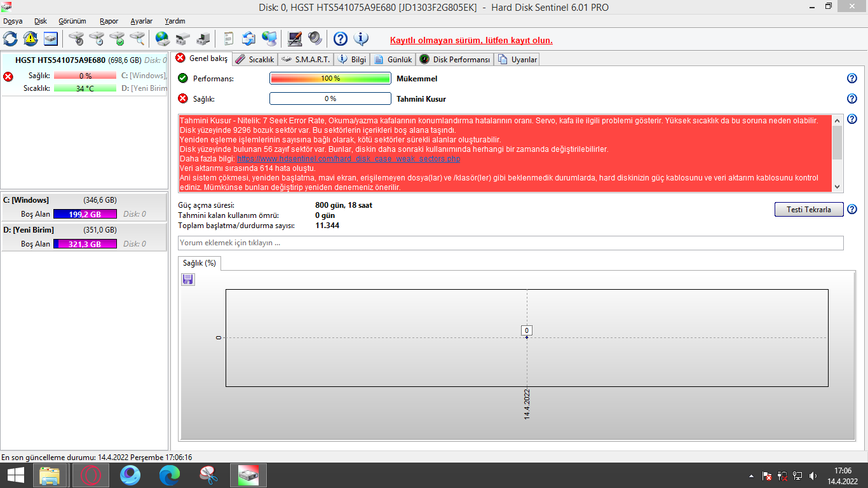
Task: Open Opera browser from the taskbar
Action: pos(91,475)
